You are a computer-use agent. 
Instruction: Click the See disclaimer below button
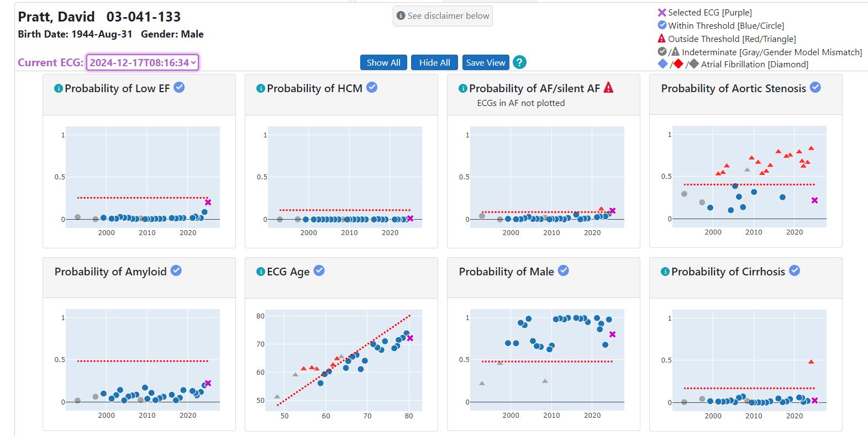click(x=443, y=16)
